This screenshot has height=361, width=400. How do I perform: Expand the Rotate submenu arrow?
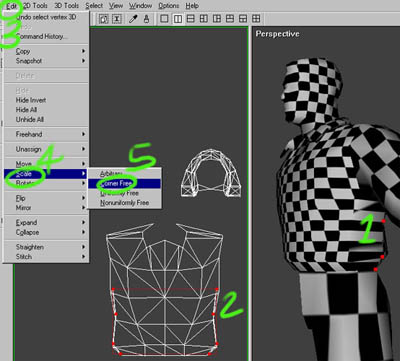83,183
